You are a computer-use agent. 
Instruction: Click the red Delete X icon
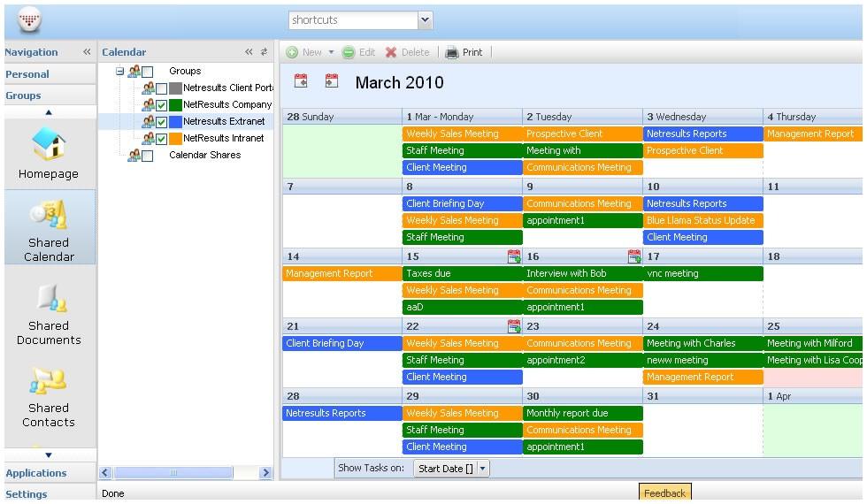[x=391, y=52]
